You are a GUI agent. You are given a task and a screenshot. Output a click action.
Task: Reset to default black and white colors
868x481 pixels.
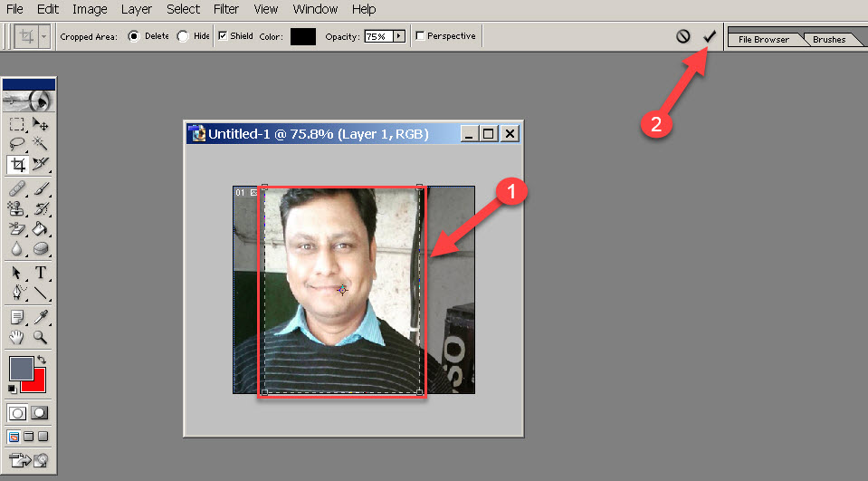tap(12, 389)
